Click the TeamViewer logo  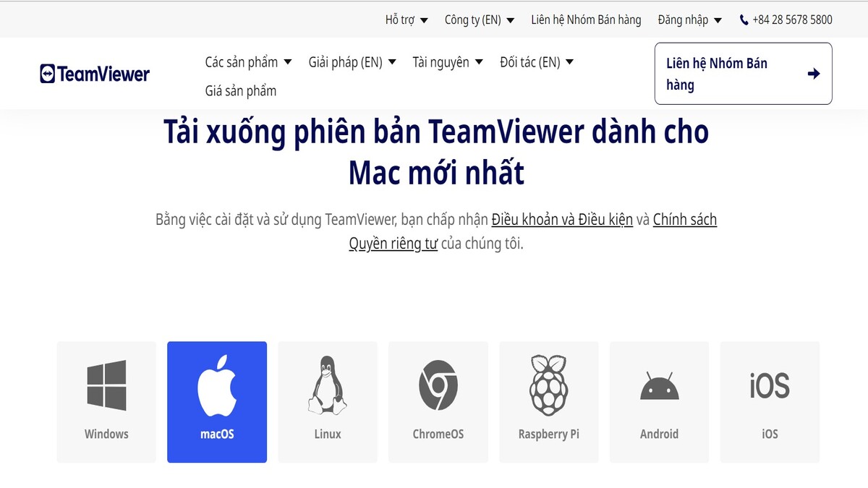click(x=95, y=74)
